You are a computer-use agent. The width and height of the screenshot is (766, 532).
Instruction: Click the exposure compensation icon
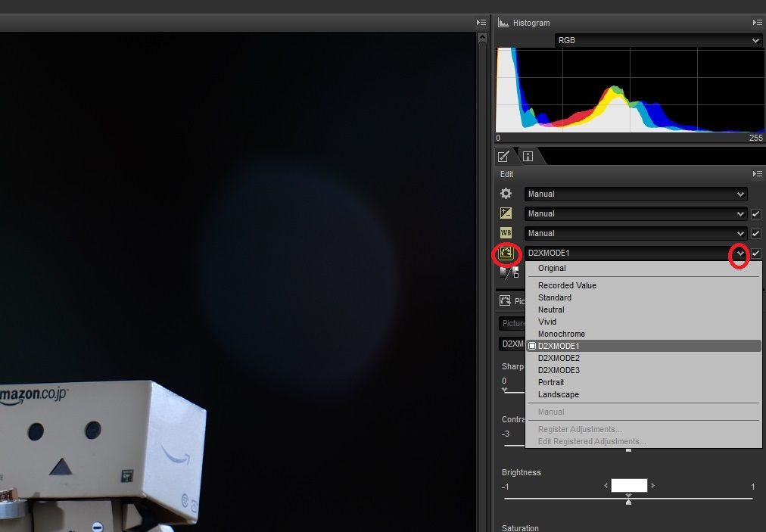pos(506,213)
